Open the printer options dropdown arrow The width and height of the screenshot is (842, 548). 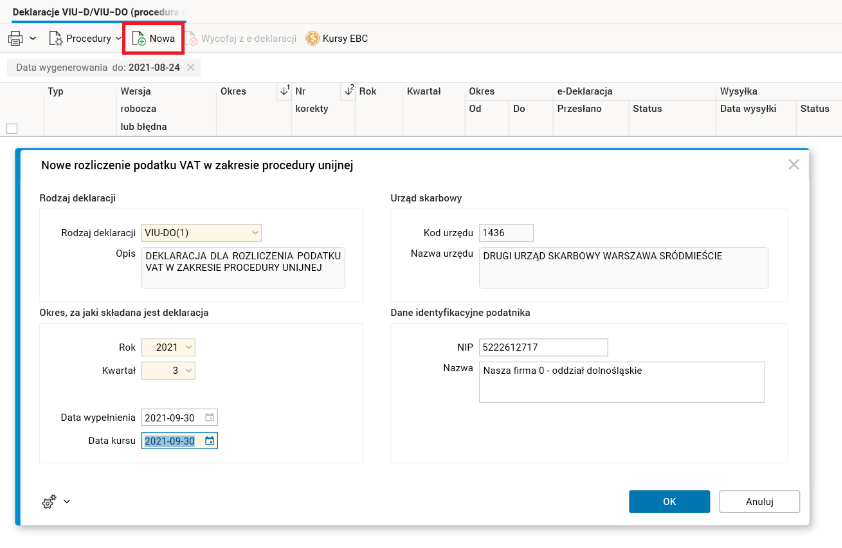(x=33, y=39)
